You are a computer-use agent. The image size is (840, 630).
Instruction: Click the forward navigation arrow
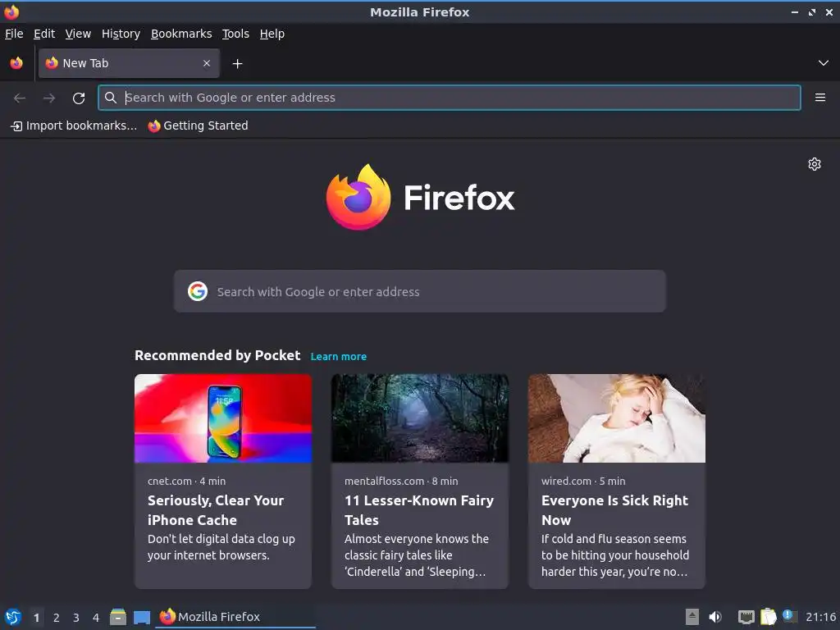(x=49, y=98)
